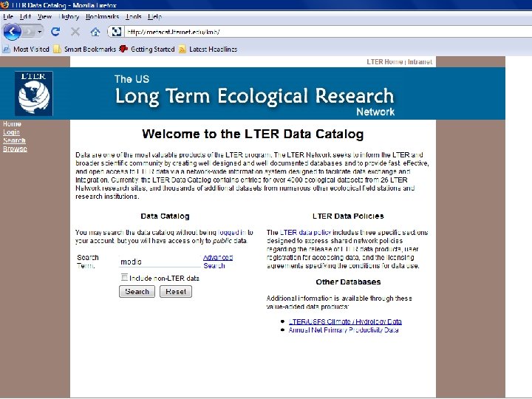Click Browse in the left sidebar
This screenshot has width=532, height=399.
tap(15, 149)
